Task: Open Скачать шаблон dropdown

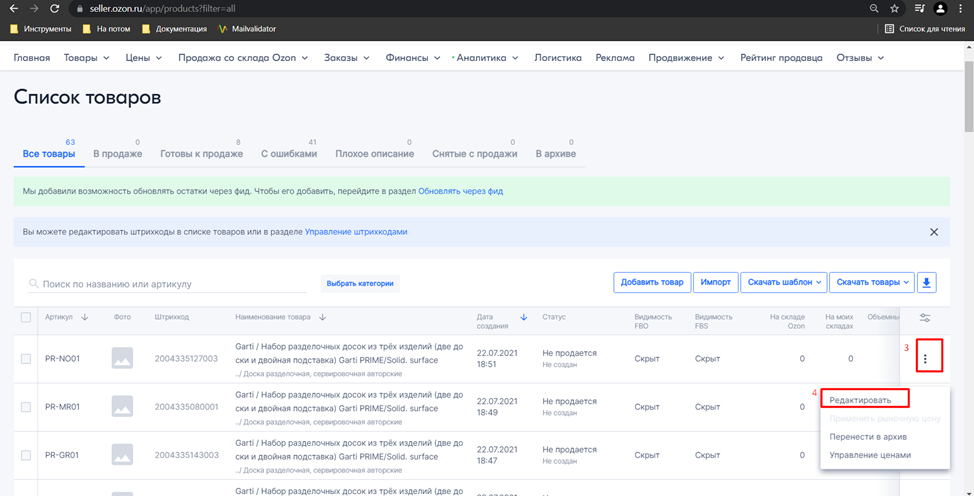Action: click(x=784, y=282)
